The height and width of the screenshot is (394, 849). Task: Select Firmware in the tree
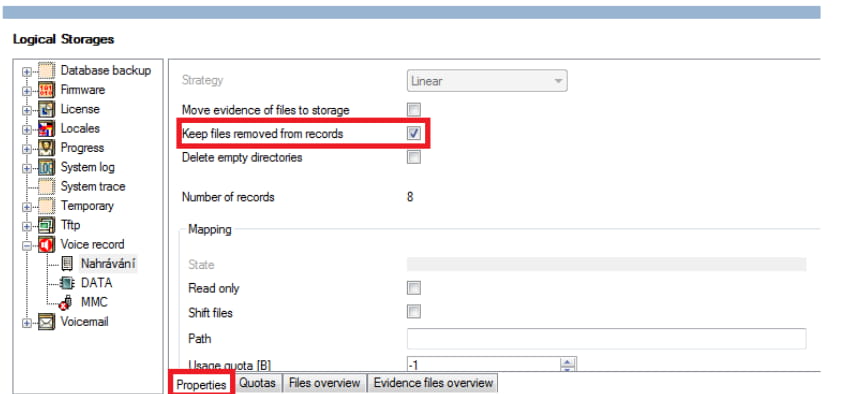[83, 90]
